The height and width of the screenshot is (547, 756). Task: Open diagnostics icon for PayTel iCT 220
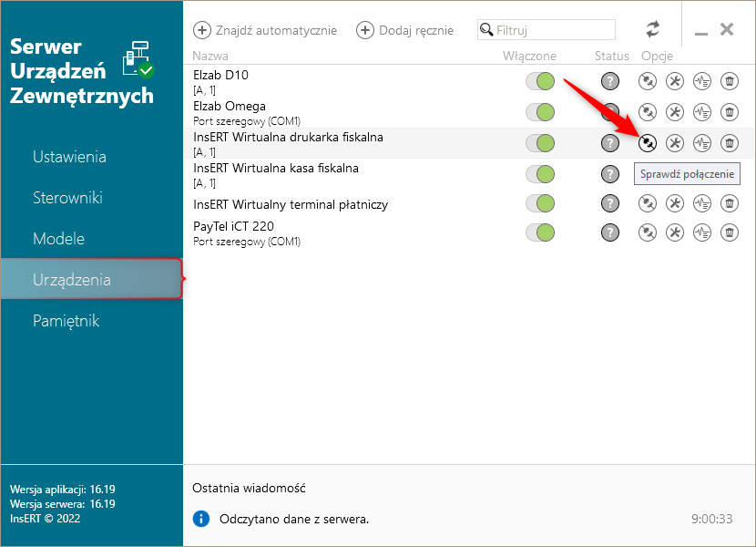[x=702, y=232]
